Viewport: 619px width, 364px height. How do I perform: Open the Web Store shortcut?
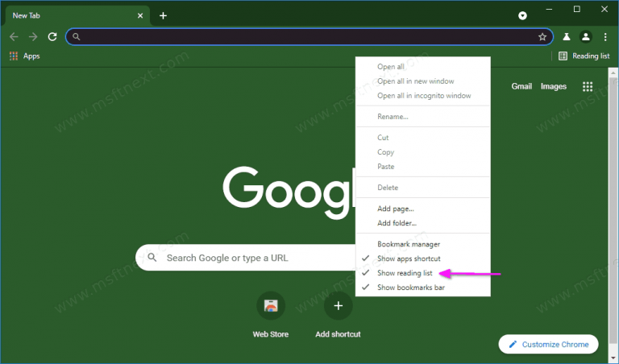pos(271,315)
